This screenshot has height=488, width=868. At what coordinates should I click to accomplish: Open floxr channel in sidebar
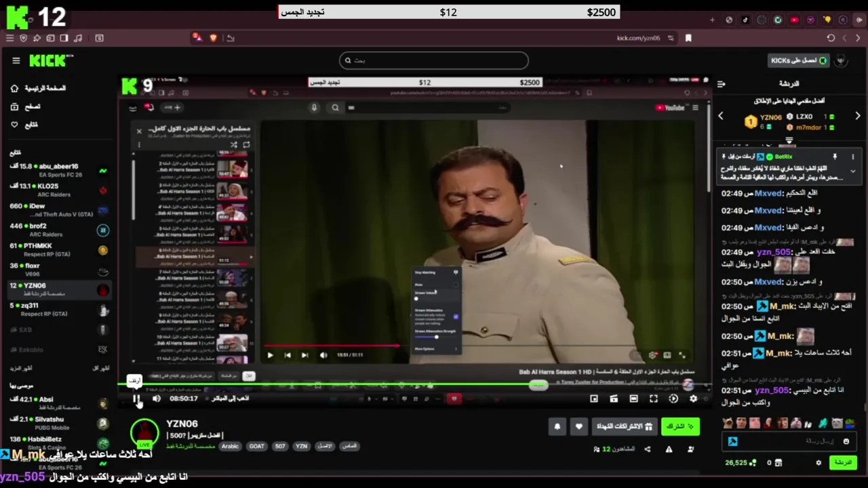[59, 270]
